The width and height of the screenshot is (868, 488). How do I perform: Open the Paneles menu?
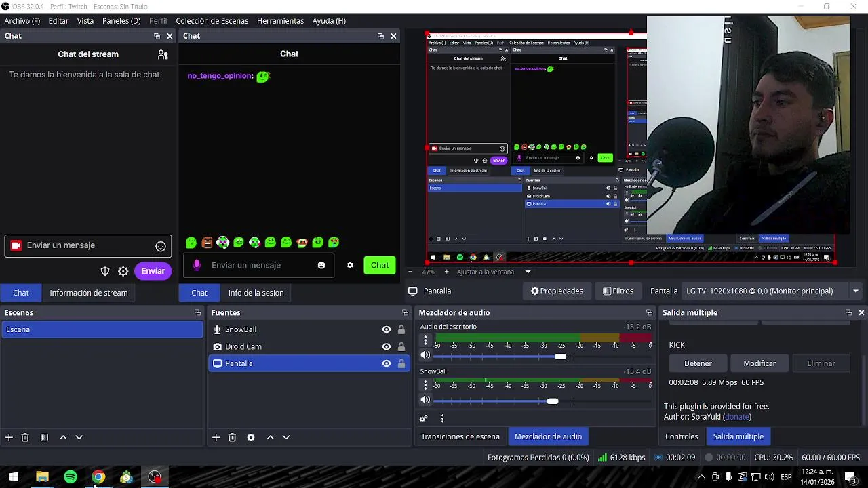click(121, 21)
